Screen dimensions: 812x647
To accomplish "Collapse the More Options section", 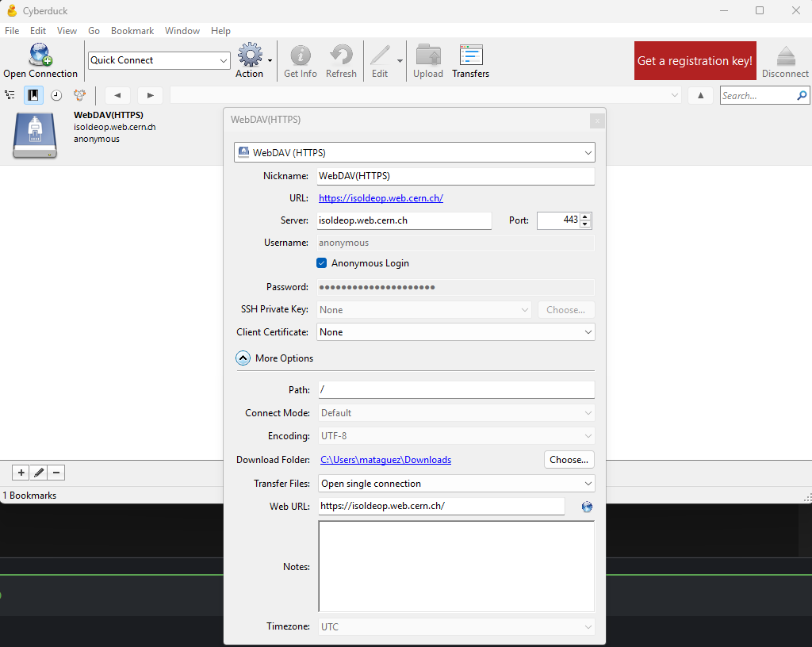I will click(x=243, y=358).
